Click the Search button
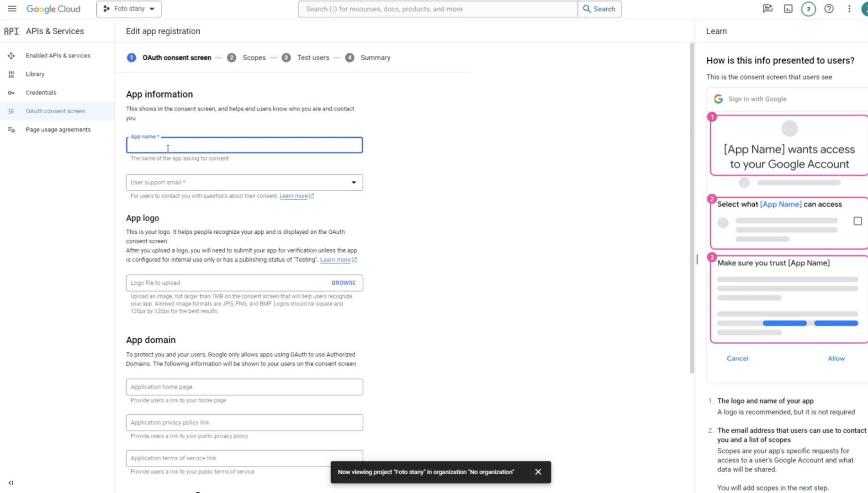 (599, 9)
